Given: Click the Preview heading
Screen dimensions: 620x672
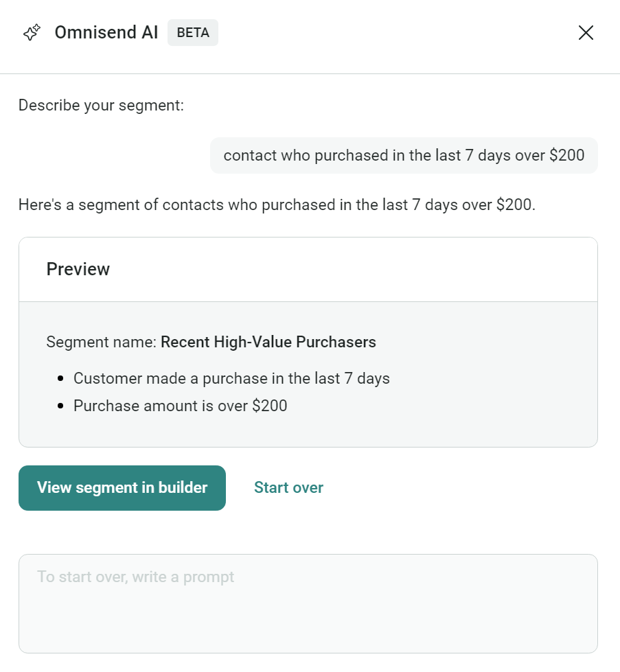Looking at the screenshot, I should (78, 269).
